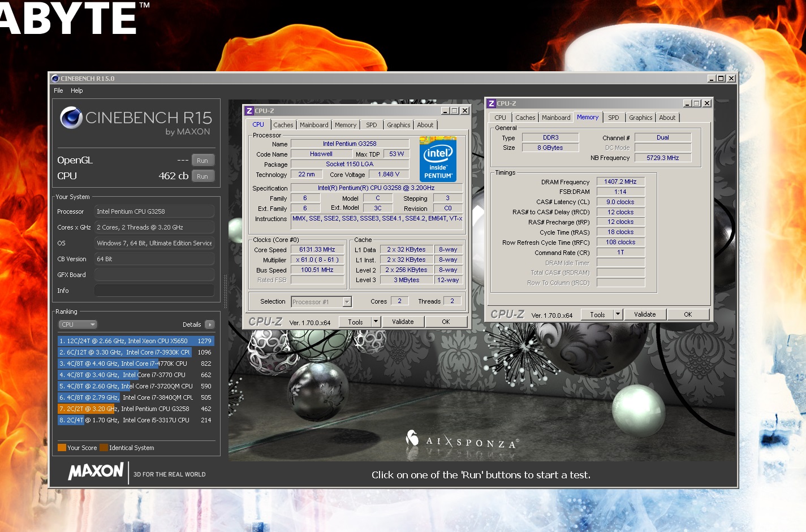Click the AIXSPONZA logo in render view
This screenshot has height=532, width=806.
(x=462, y=440)
